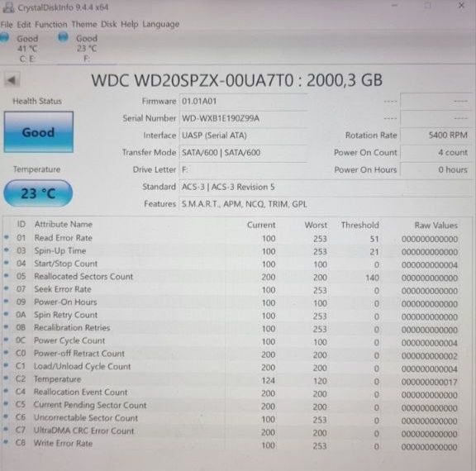Click the Power On Hours value 0 hours
476x471 pixels.
(436, 169)
